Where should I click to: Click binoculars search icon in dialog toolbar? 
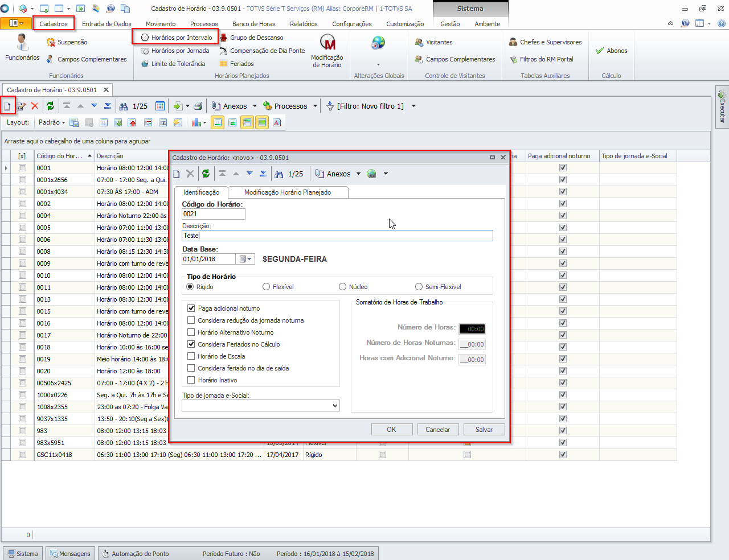pos(279,174)
